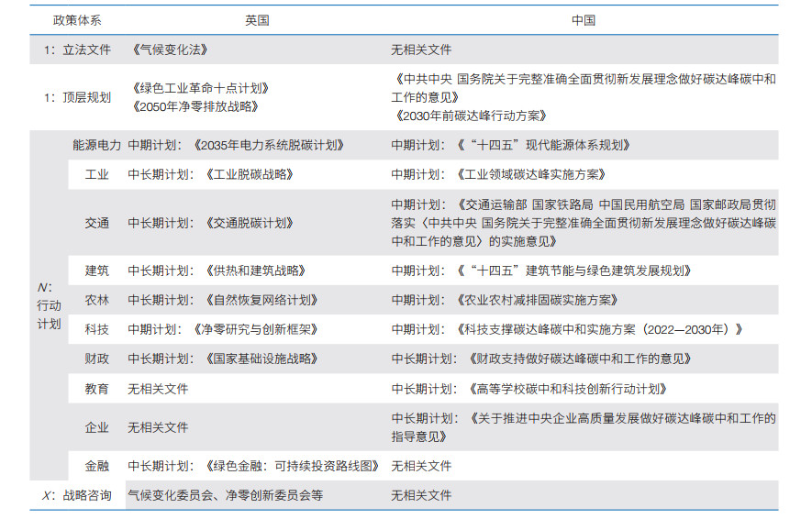This screenshot has width=812, height=519.
Task: Select the 1：顶层规划 row label
Action: [77, 97]
